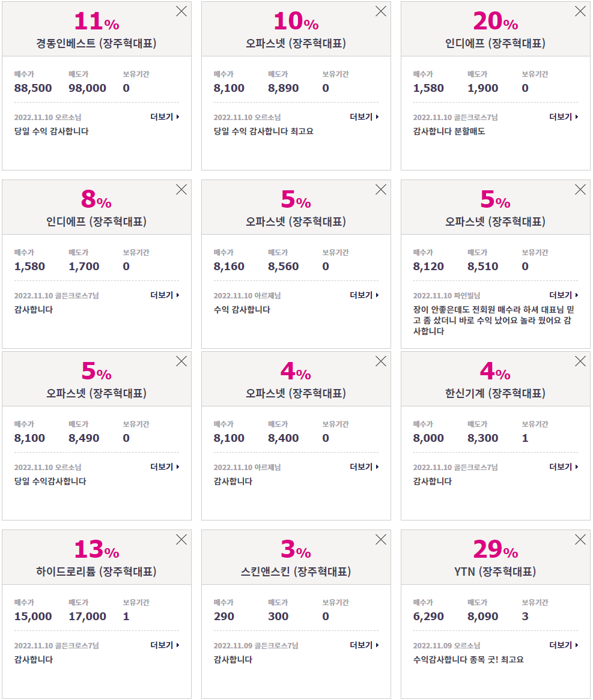
Task: Close the 4% 오파스넷 card by 아르제님
Action: click(x=381, y=361)
